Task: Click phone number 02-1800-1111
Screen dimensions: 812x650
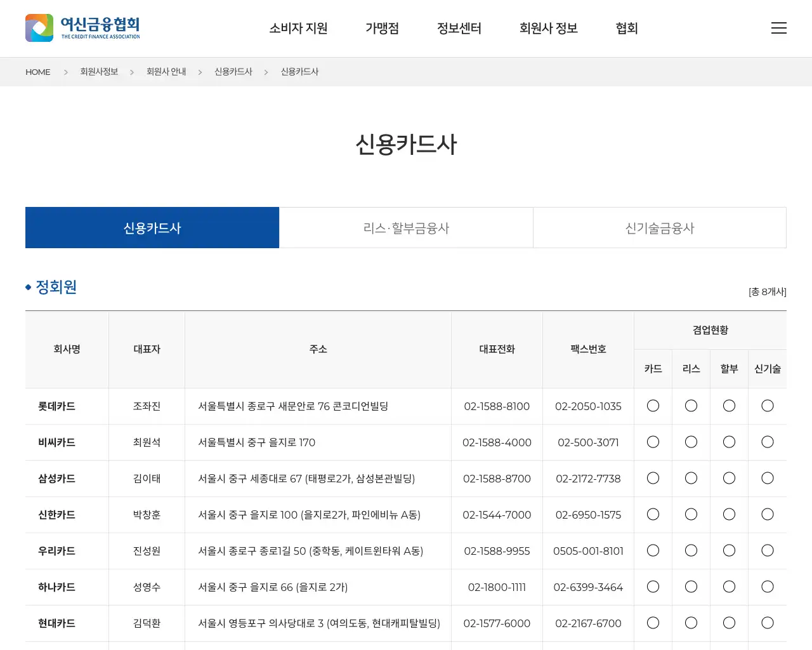Action: click(x=497, y=587)
